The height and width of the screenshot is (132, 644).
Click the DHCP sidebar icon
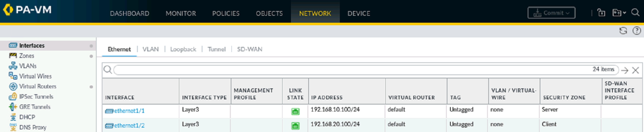tap(13, 117)
